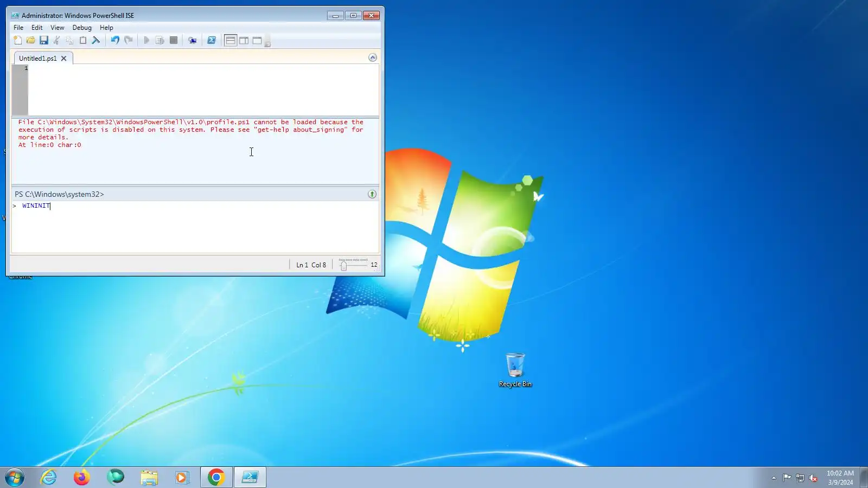The image size is (868, 488).
Task: Click the zoom value 12 in status bar
Action: pyautogui.click(x=374, y=265)
